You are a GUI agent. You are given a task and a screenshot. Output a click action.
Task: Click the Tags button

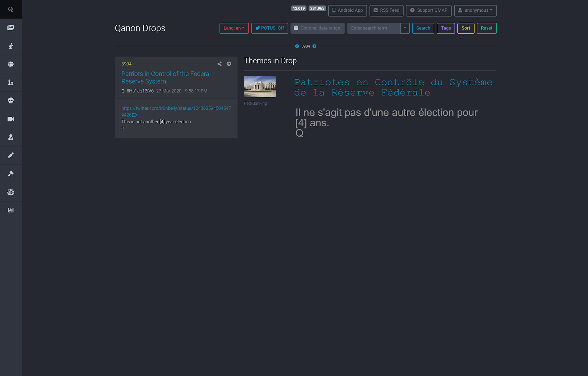click(445, 28)
